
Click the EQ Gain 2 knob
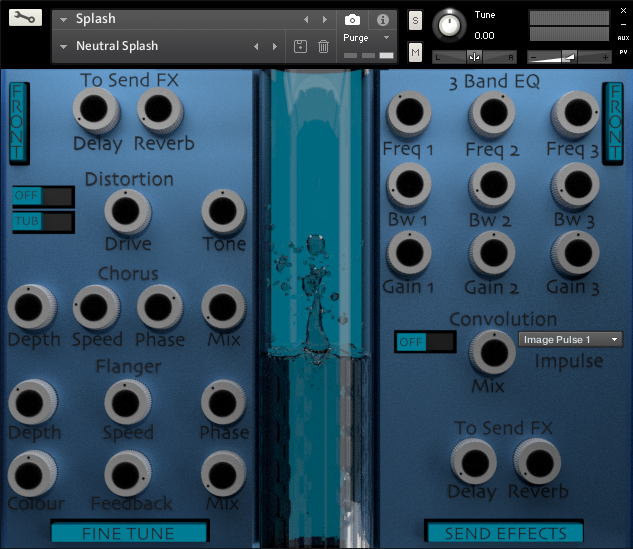tap(491, 254)
